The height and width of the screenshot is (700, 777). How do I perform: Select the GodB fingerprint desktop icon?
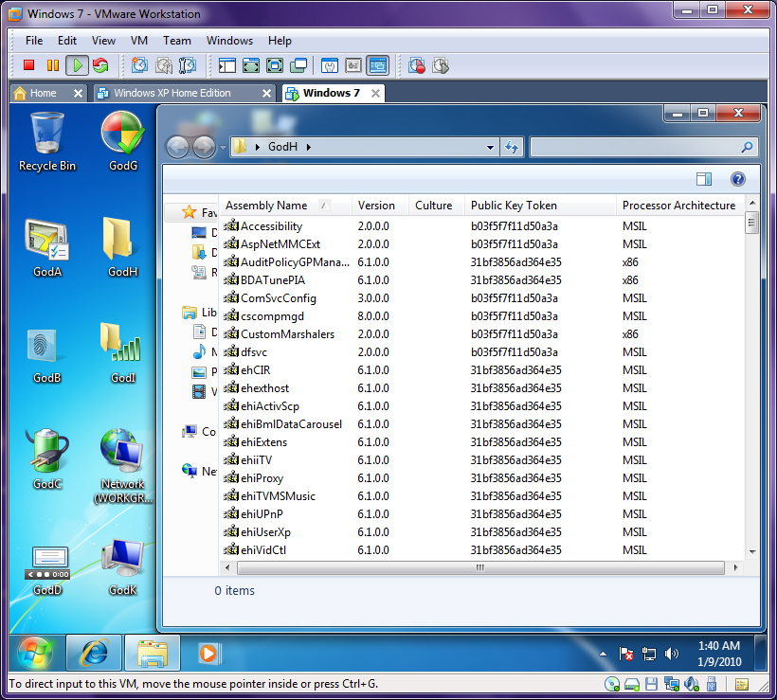(47, 353)
